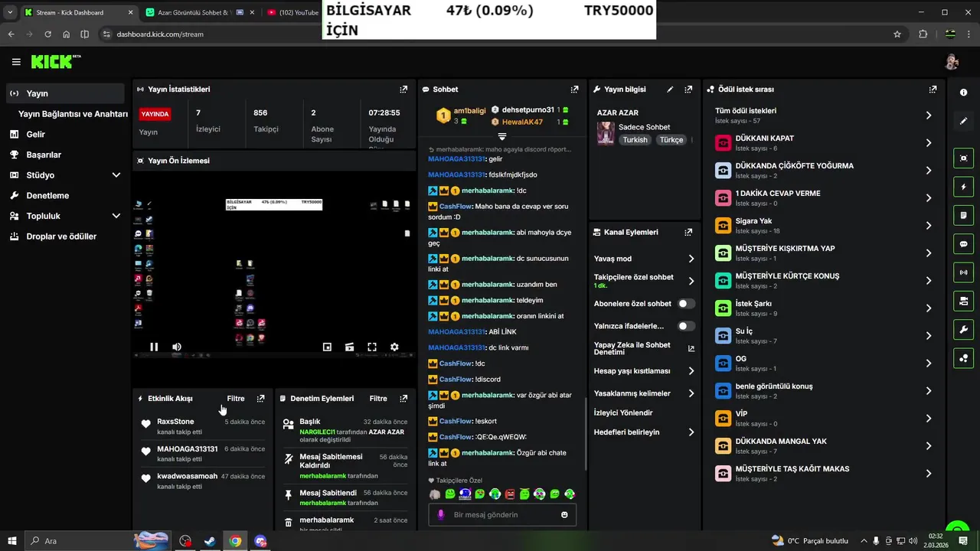Open the benle görüntülü konuş reward
The height and width of the screenshot is (551, 980).
pos(824,390)
